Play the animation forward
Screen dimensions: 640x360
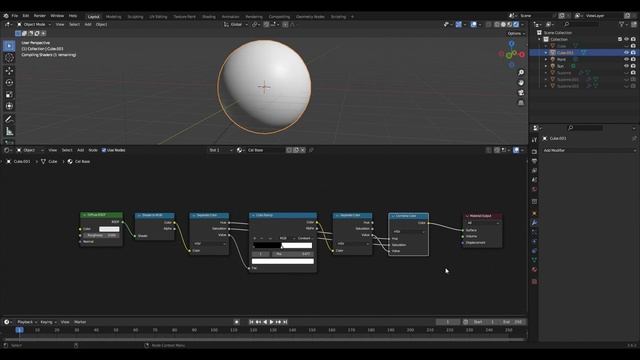tap(272, 322)
